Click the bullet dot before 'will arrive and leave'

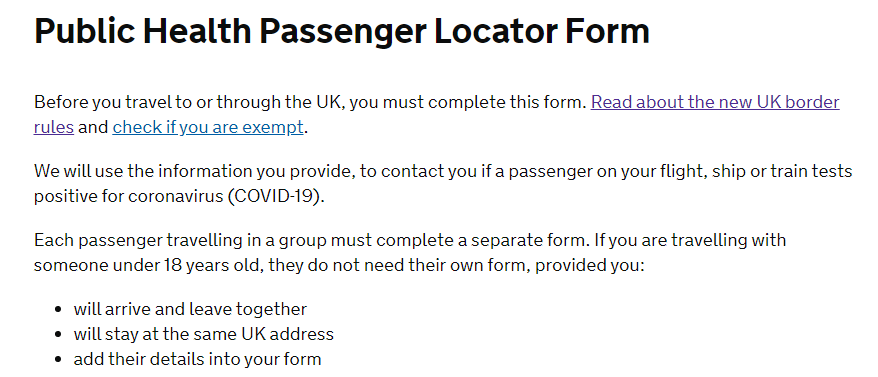pos(58,309)
